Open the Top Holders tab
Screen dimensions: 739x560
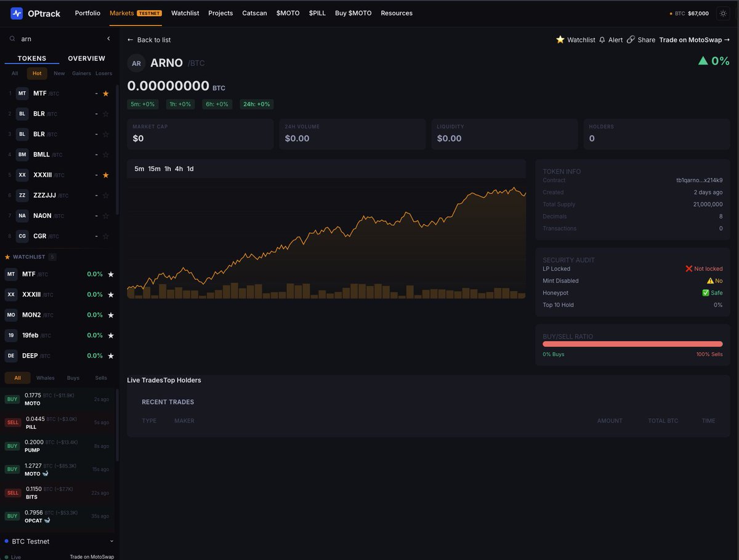point(182,380)
